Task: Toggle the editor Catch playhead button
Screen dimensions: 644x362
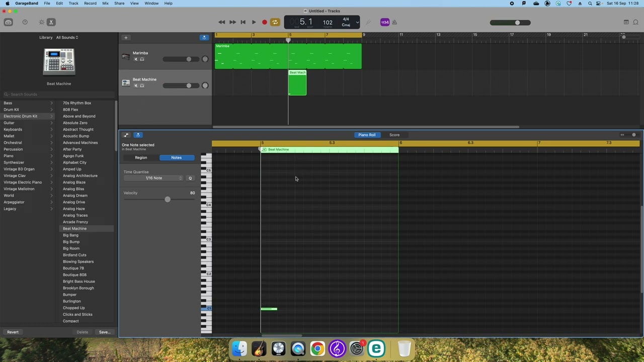Action: tap(138, 135)
